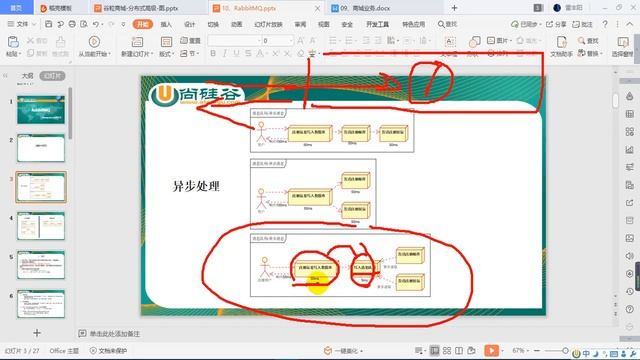
Task: Click the 从当前开始 play icon
Action: point(94,42)
